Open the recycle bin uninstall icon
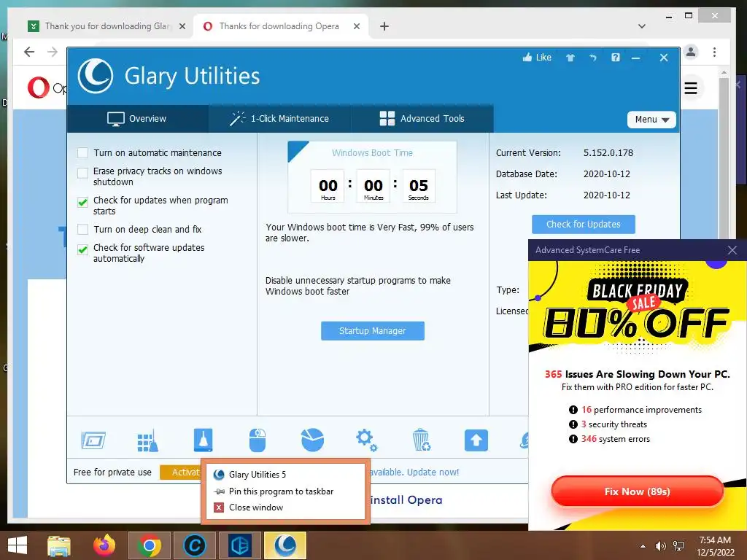The width and height of the screenshot is (747, 560). (x=421, y=440)
